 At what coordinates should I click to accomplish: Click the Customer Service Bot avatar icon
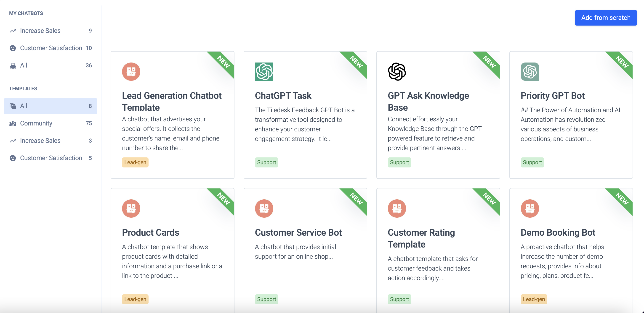264,209
